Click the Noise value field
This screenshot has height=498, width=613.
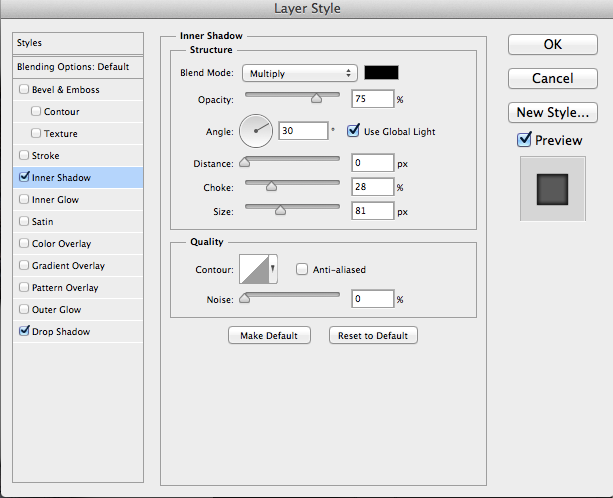(373, 299)
